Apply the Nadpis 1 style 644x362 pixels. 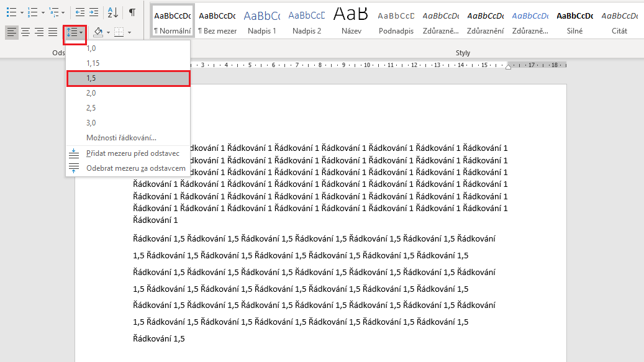(262, 21)
